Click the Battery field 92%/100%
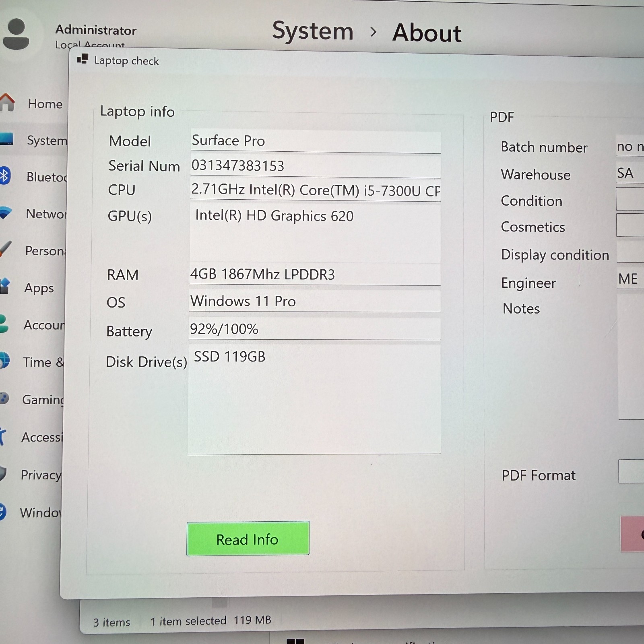Viewport: 644px width, 644px height. point(314,329)
